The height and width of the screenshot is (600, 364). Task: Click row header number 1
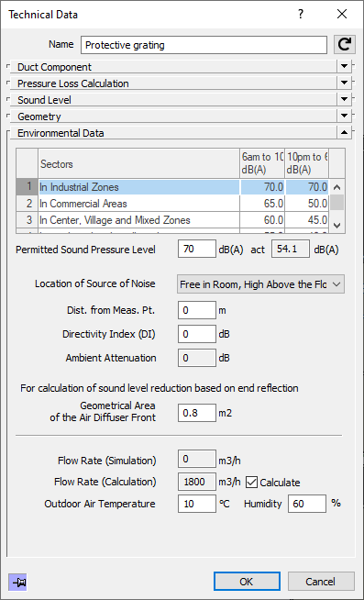28,187
